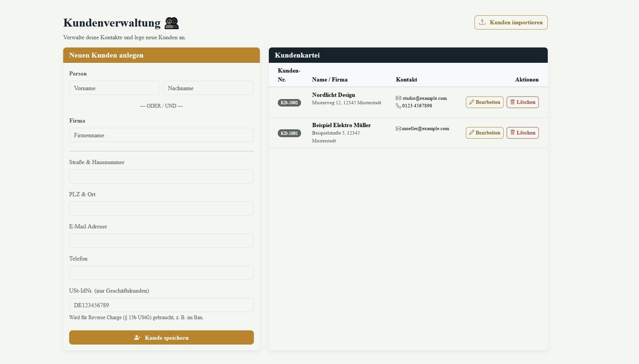
Task: Open the Kunden importieren dialog
Action: pyautogui.click(x=511, y=22)
